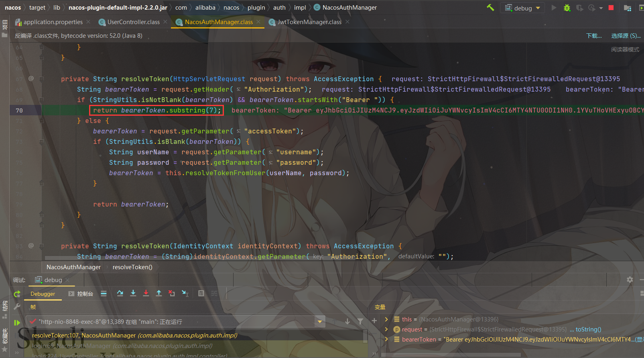Filter frames with the funnel icon
This screenshot has height=358, width=644.
pos(360,321)
